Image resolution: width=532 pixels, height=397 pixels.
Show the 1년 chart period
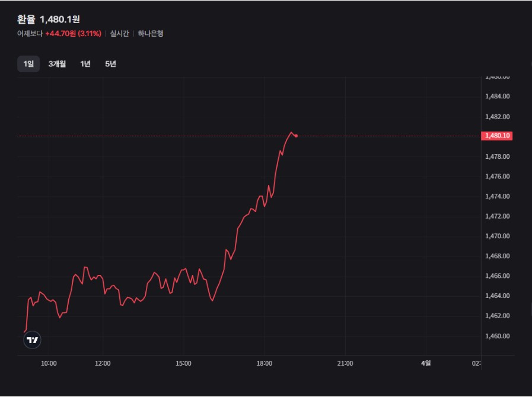pos(85,64)
